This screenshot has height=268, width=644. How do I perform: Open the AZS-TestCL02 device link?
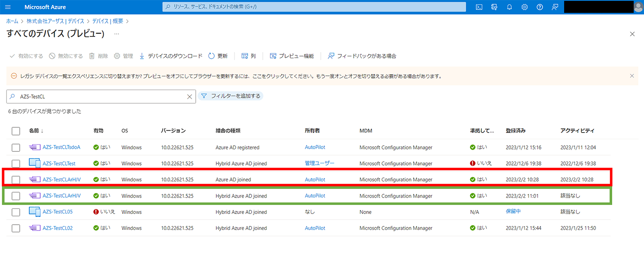point(58,228)
